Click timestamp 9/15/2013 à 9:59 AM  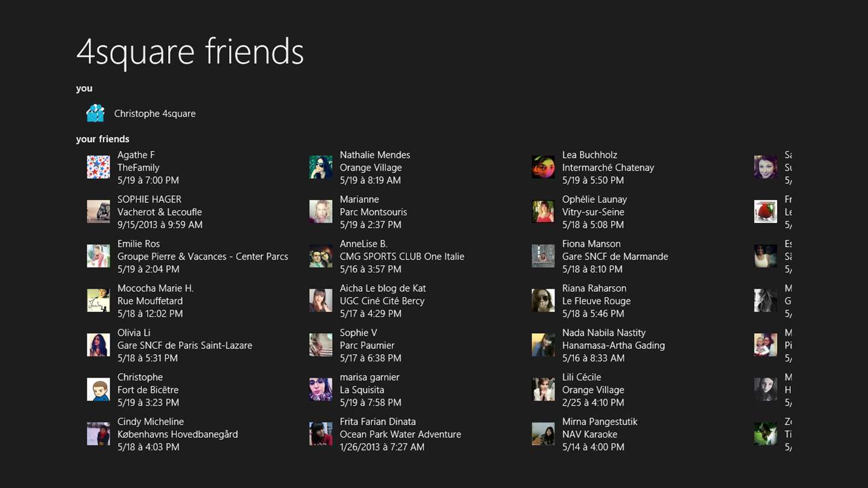(160, 225)
